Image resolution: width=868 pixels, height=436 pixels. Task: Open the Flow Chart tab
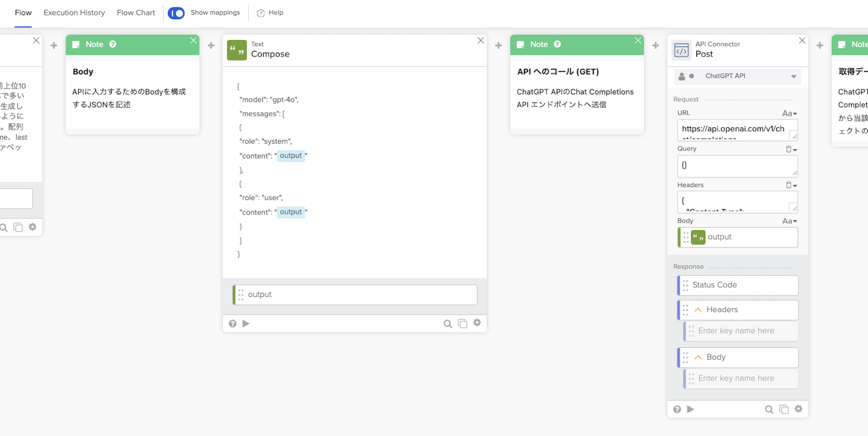coord(136,12)
